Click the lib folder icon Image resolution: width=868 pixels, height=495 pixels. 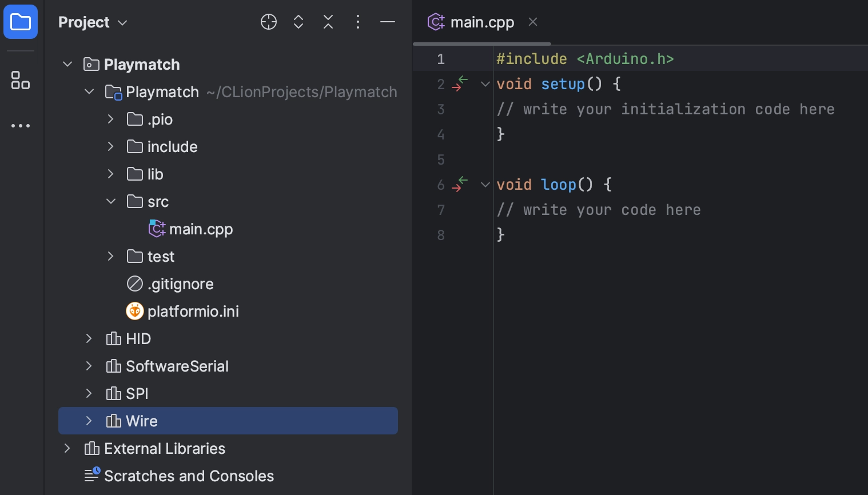coord(135,174)
